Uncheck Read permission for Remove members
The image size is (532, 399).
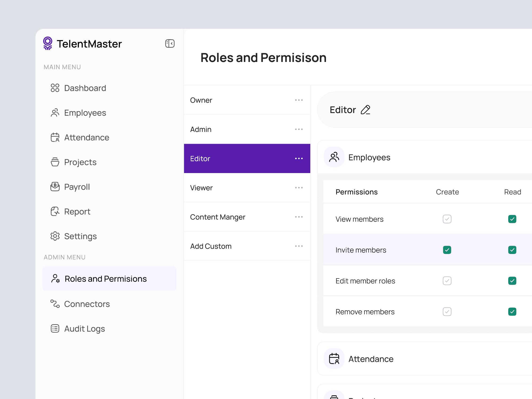click(x=512, y=312)
